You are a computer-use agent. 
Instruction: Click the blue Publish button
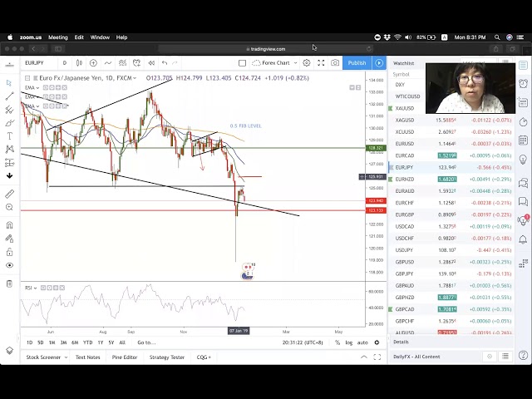click(x=357, y=63)
